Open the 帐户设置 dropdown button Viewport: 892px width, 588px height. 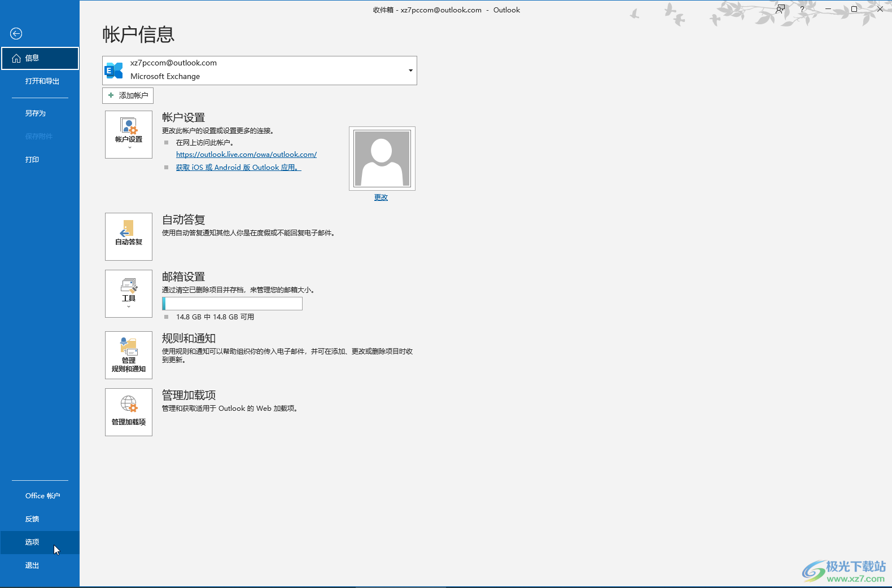click(x=129, y=135)
